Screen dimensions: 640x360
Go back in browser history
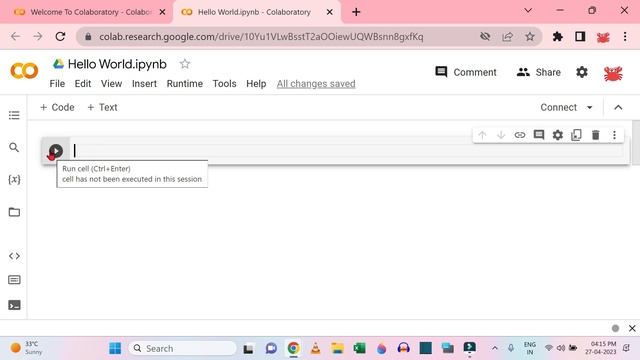tap(16, 36)
